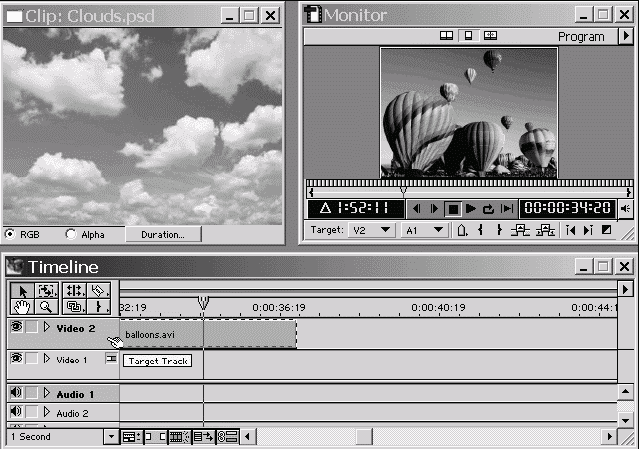Open the V2 target video dropdown
The width and height of the screenshot is (639, 449).
pyautogui.click(x=369, y=230)
